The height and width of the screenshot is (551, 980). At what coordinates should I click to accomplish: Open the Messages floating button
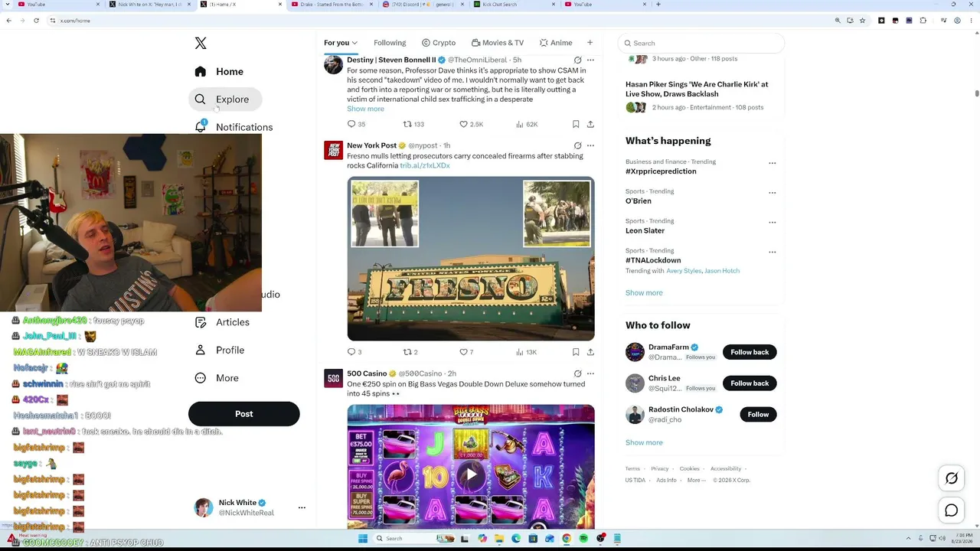click(x=952, y=510)
